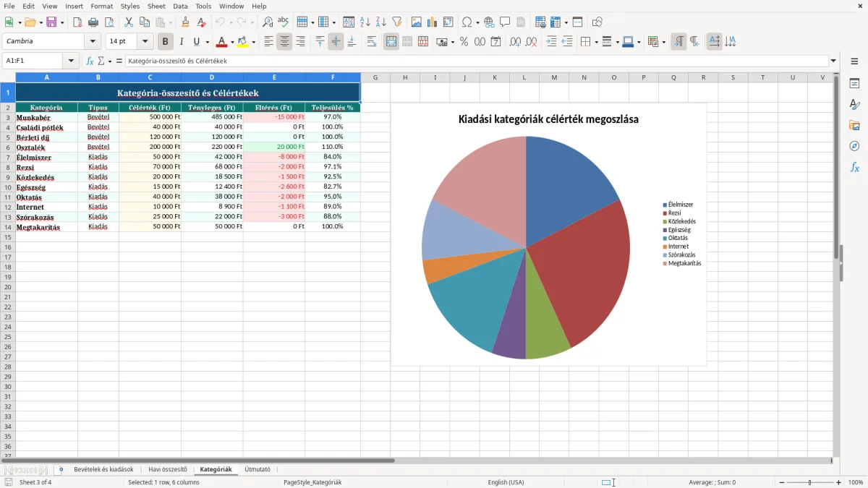Insert a chart
Image resolution: width=868 pixels, height=488 pixels.
(x=433, y=22)
